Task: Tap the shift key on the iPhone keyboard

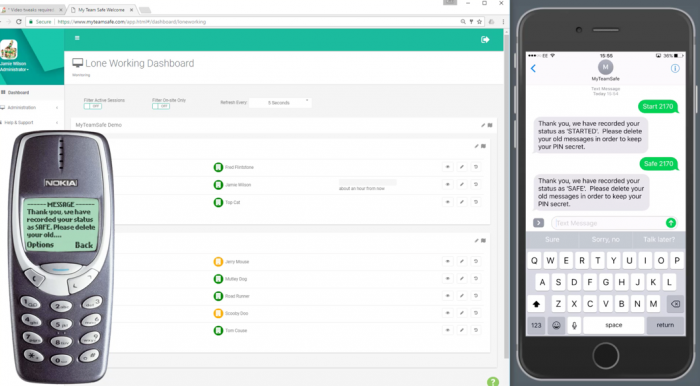Action: (x=537, y=304)
